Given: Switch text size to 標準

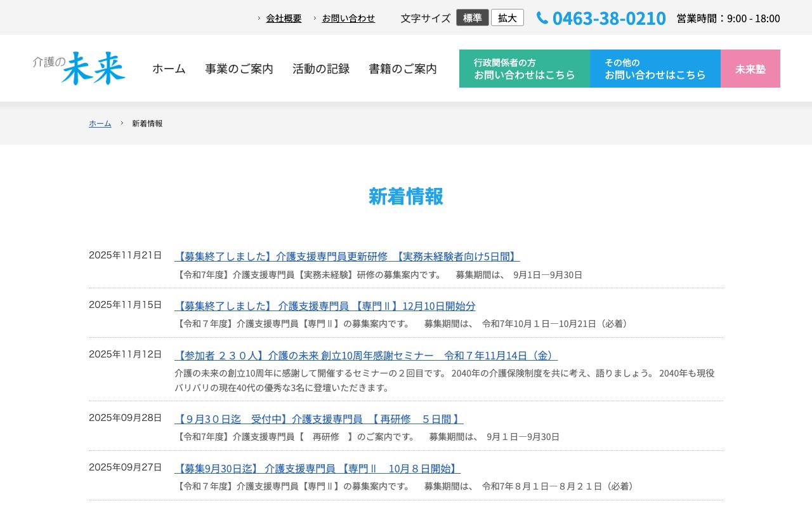Looking at the screenshot, I should click(x=472, y=18).
